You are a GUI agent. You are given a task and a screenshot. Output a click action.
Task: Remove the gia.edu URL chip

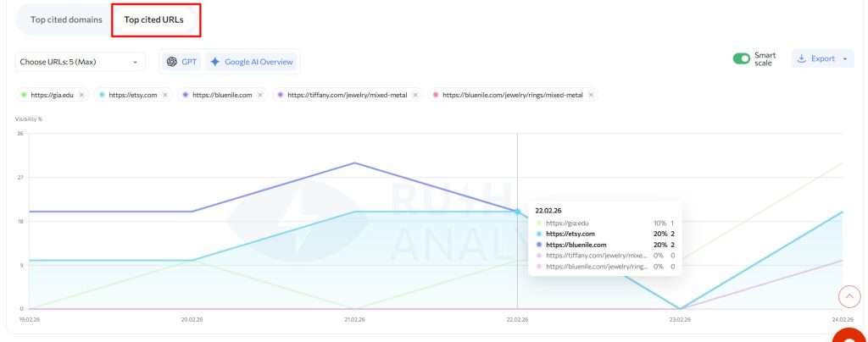click(x=81, y=96)
